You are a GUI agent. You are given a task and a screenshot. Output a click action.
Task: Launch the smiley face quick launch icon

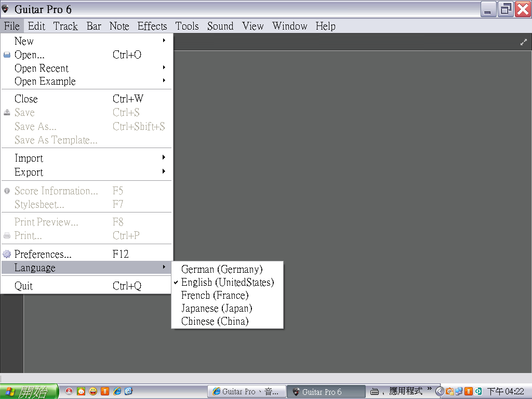click(93, 391)
